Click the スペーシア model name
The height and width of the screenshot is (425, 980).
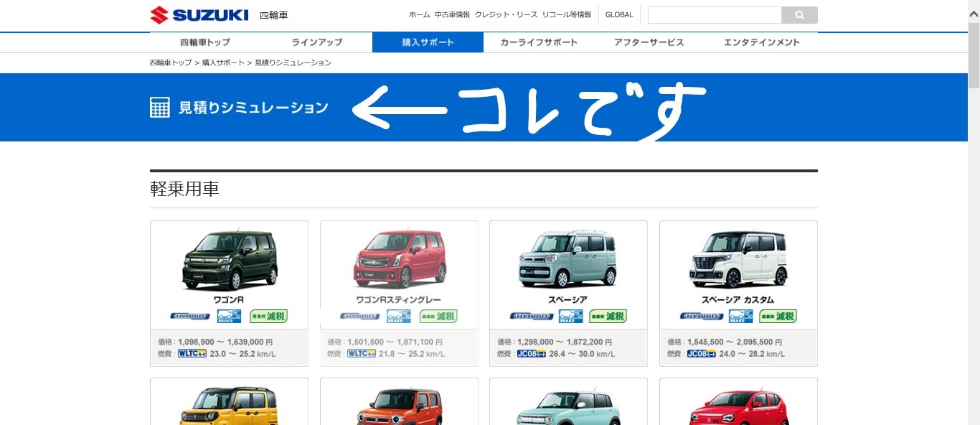coord(569,299)
